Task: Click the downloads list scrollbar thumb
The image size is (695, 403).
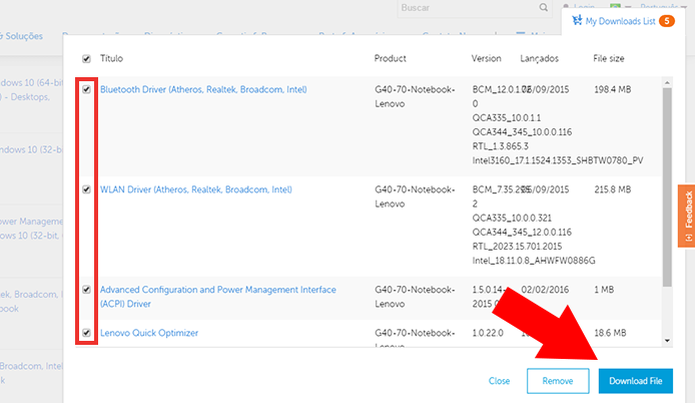Action: click(667, 187)
